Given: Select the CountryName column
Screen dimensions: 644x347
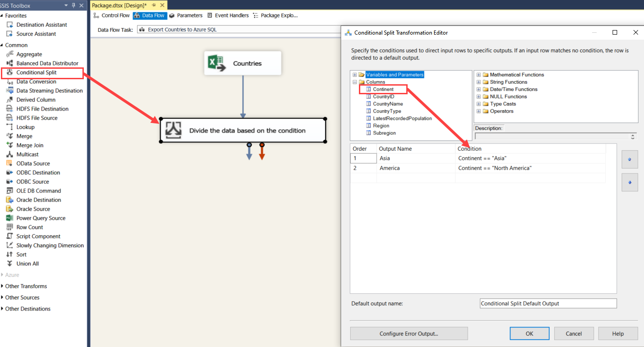Looking at the screenshot, I should tap(388, 104).
